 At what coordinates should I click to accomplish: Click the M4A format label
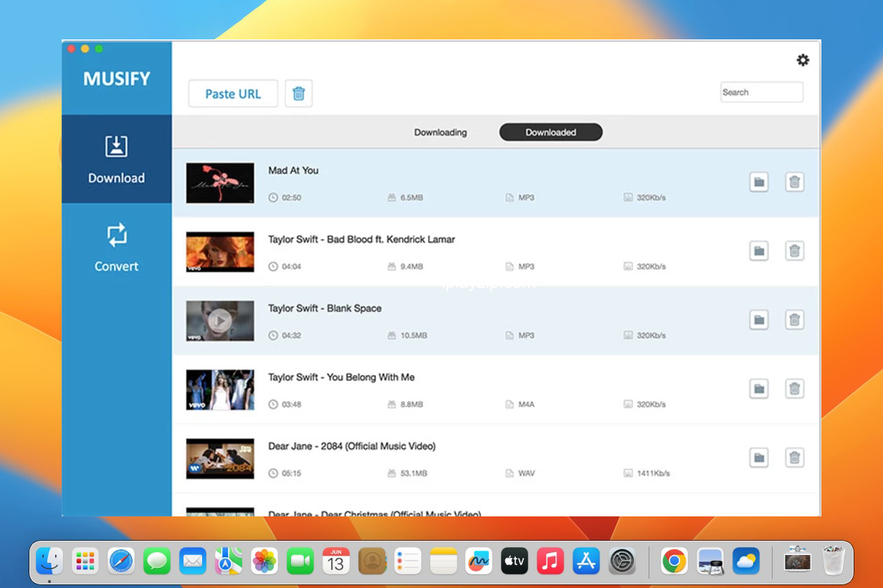coord(527,405)
